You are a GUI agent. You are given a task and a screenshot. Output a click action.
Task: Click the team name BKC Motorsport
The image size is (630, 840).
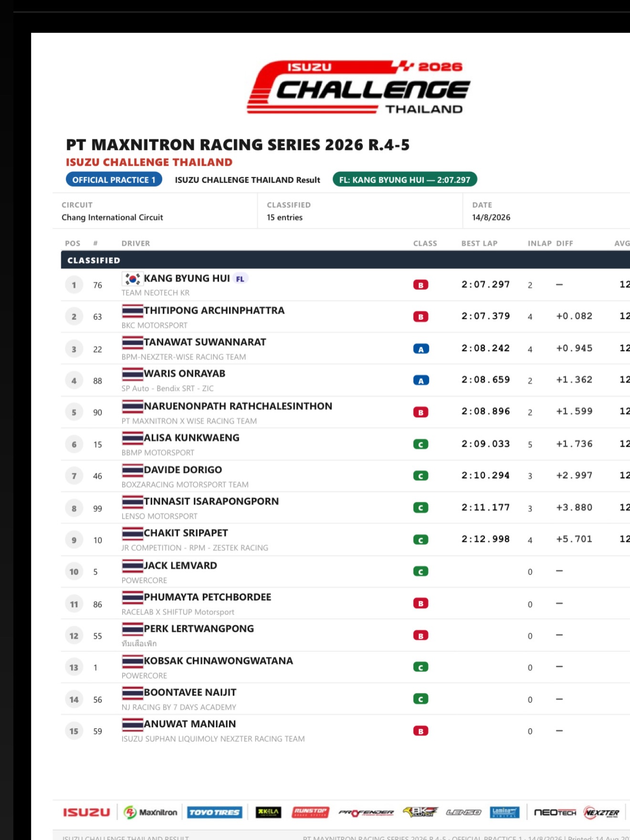point(154,325)
